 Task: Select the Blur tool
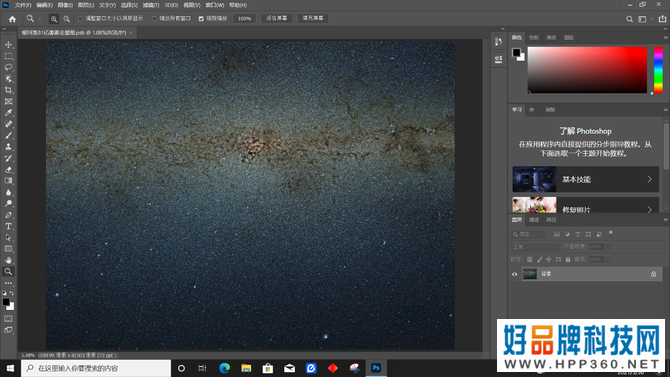point(8,192)
